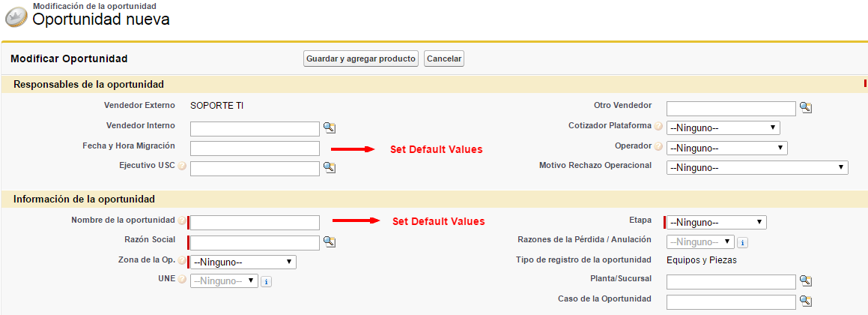Click info icon next to Razones de la Pérdida
Screen dimensions: 868x315
point(742,242)
